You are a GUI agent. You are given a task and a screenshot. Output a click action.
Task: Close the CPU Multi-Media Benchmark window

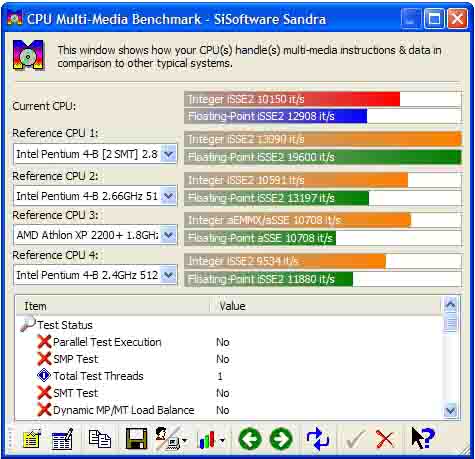click(x=457, y=19)
